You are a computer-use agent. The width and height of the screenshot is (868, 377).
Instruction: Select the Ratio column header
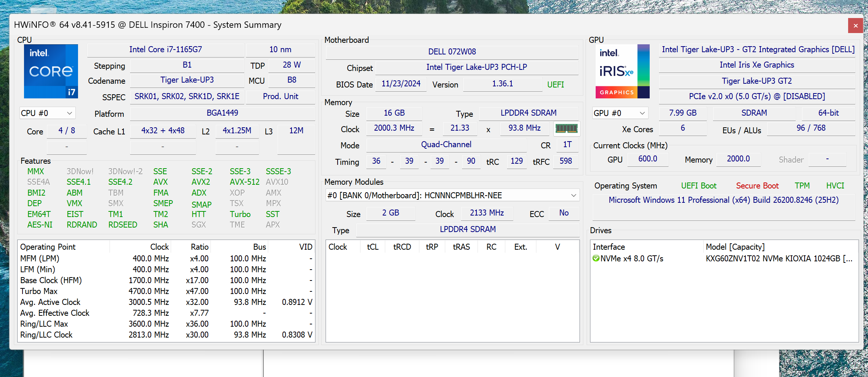(x=191, y=247)
